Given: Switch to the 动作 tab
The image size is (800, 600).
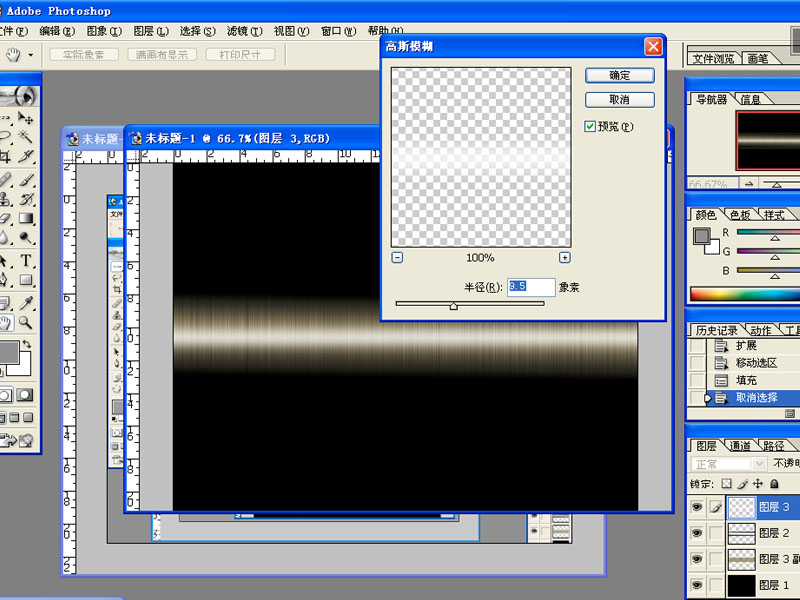Looking at the screenshot, I should (x=760, y=330).
